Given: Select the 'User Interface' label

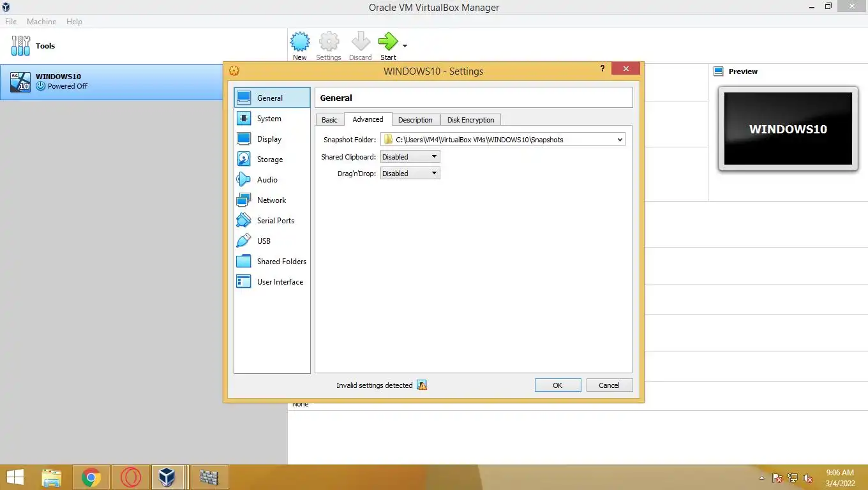Looking at the screenshot, I should pos(280,282).
